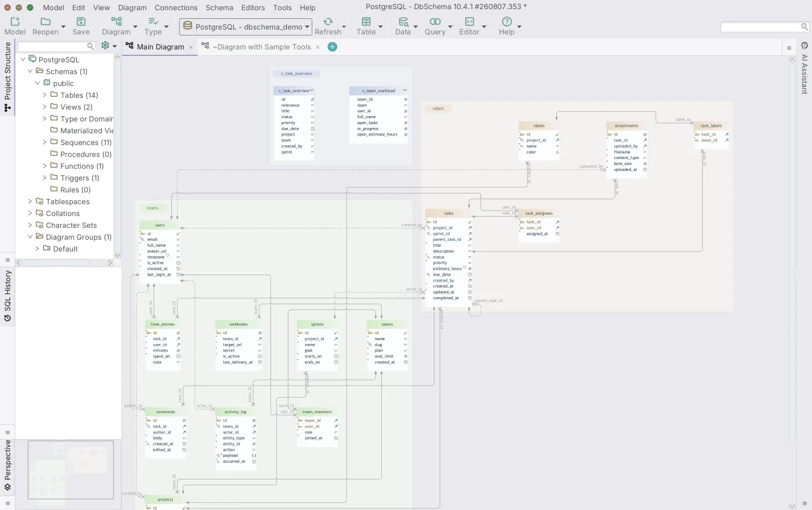Viewport: 812px width, 510px height.
Task: Open the Model menu
Action: (54, 8)
